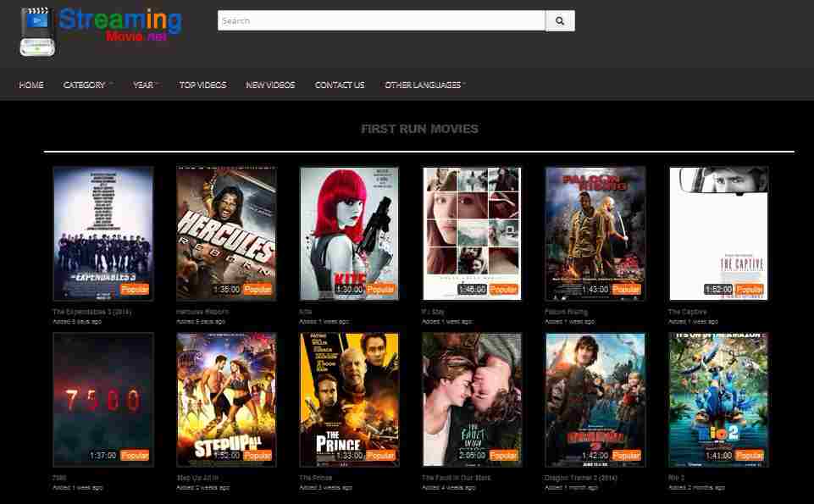
Task: Click The Prince title link
Action: coord(315,478)
